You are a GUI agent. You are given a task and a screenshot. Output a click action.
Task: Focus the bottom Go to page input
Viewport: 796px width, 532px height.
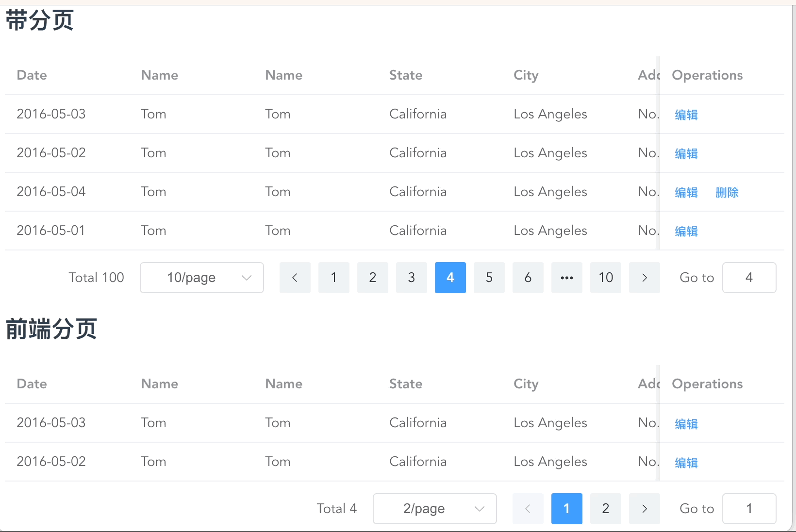click(x=749, y=509)
